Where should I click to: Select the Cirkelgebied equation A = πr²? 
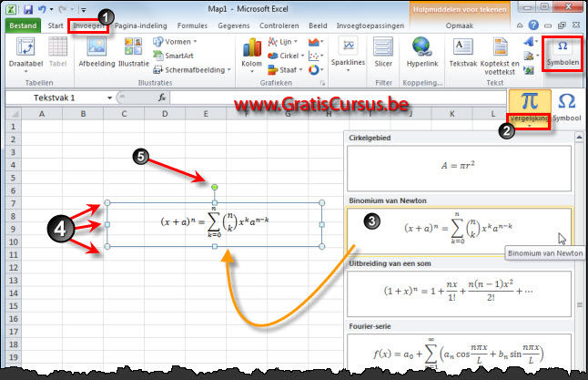click(x=459, y=169)
